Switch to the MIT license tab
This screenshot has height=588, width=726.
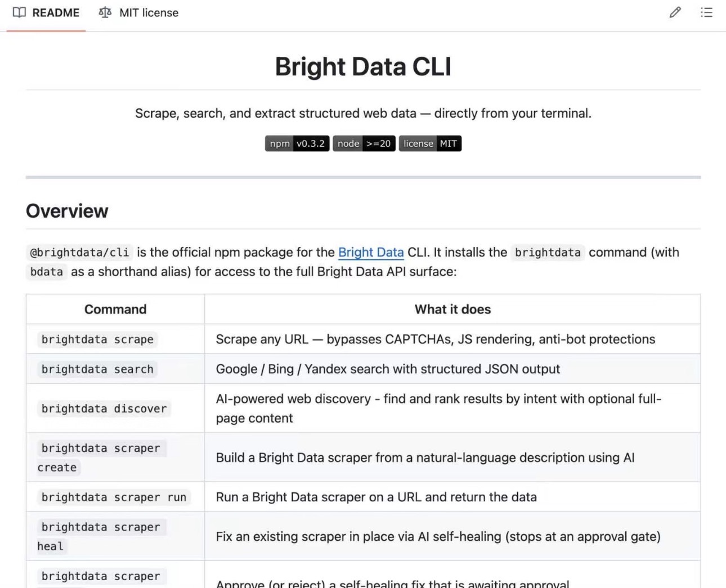click(138, 13)
